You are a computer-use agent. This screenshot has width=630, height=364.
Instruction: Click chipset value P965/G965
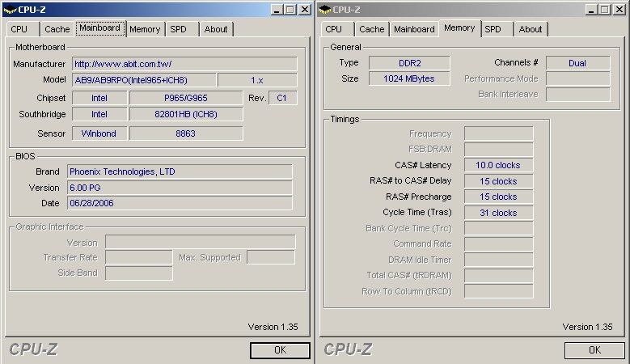(186, 98)
